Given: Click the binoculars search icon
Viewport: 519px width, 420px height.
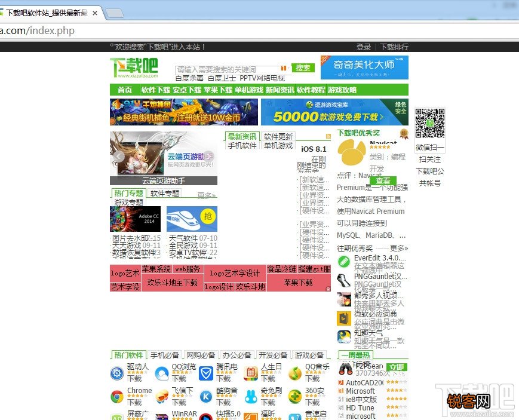Looking at the screenshot, I should coord(345,369).
